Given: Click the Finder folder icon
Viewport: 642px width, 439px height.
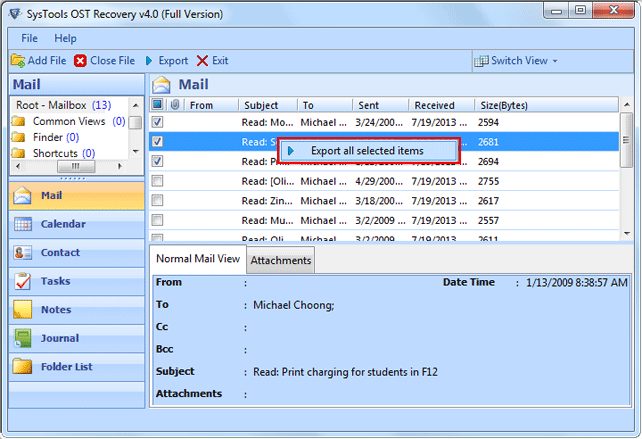Looking at the screenshot, I should [x=18, y=137].
